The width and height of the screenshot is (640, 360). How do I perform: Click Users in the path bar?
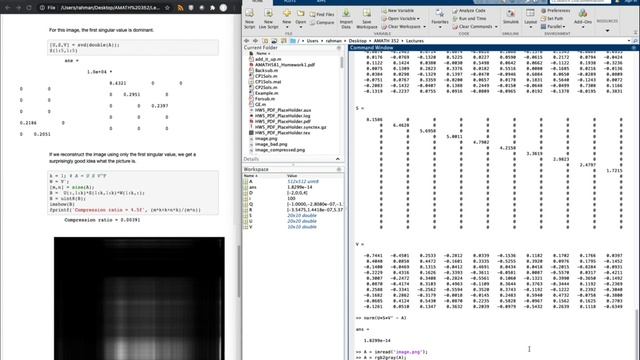[x=312, y=41]
